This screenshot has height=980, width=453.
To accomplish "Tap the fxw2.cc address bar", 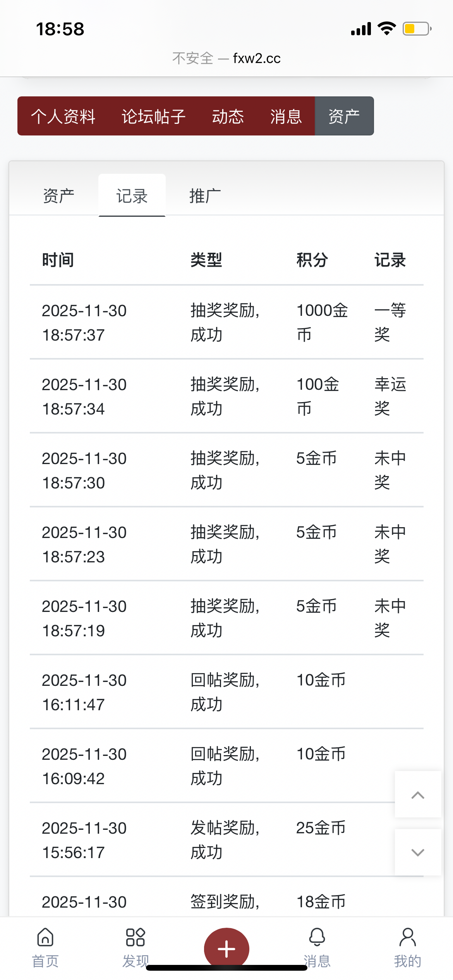I will click(226, 58).
